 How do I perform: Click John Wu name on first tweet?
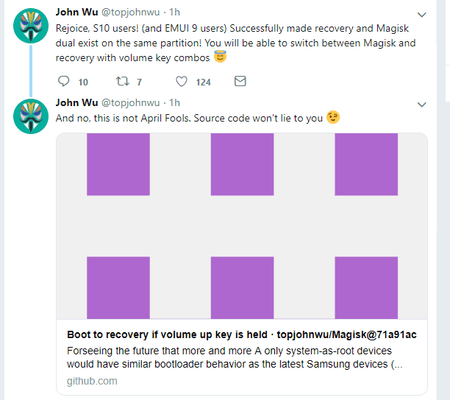[77, 12]
